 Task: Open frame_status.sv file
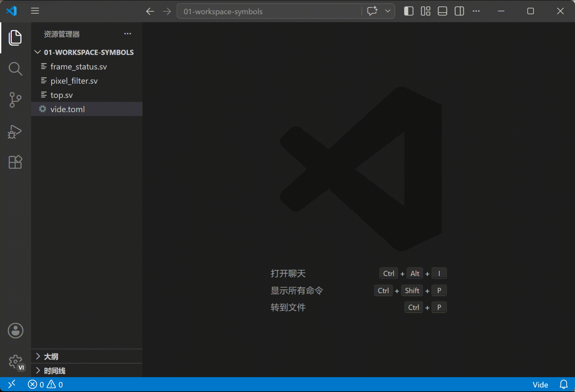coord(87,66)
